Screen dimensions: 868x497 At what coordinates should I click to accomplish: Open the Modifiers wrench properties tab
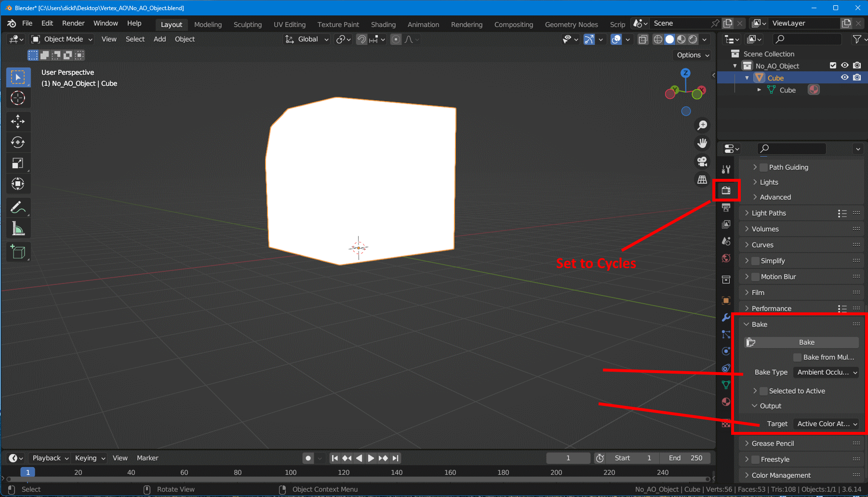(726, 318)
